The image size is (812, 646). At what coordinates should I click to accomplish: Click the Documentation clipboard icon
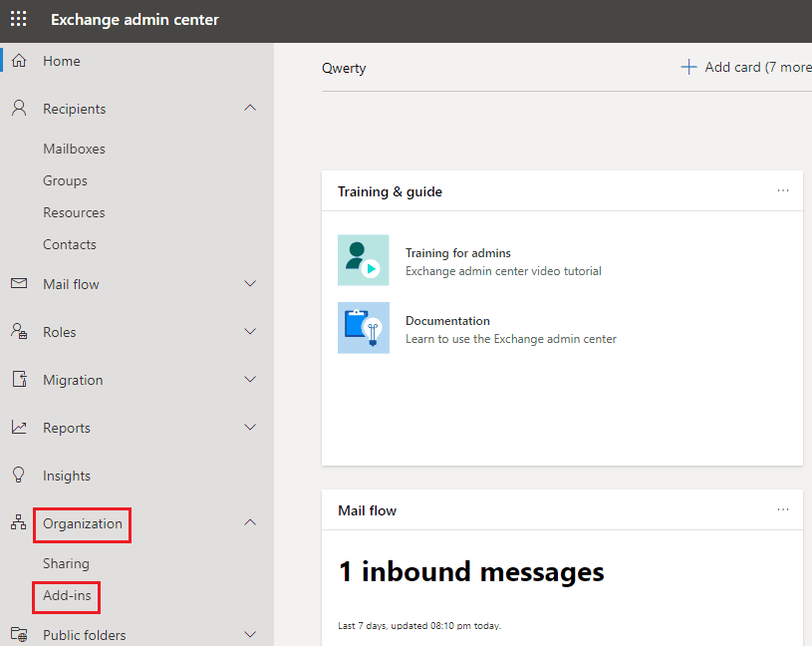coord(363,328)
